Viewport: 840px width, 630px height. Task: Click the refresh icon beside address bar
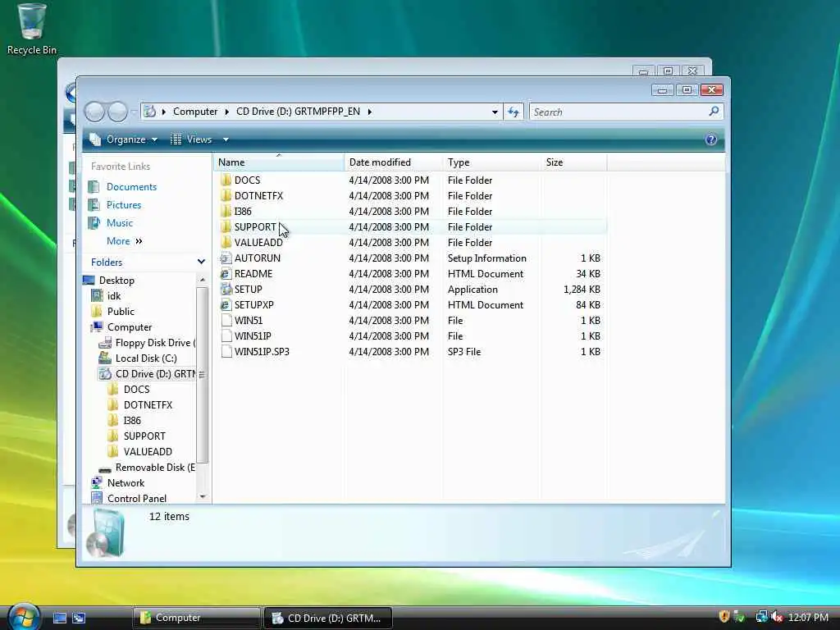coord(514,112)
